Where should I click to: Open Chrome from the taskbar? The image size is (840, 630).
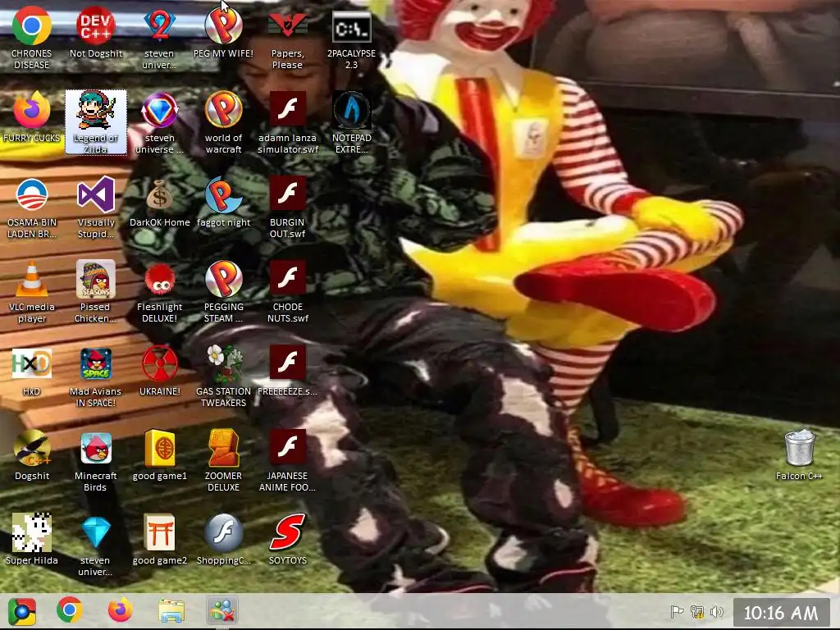pyautogui.click(x=70, y=610)
